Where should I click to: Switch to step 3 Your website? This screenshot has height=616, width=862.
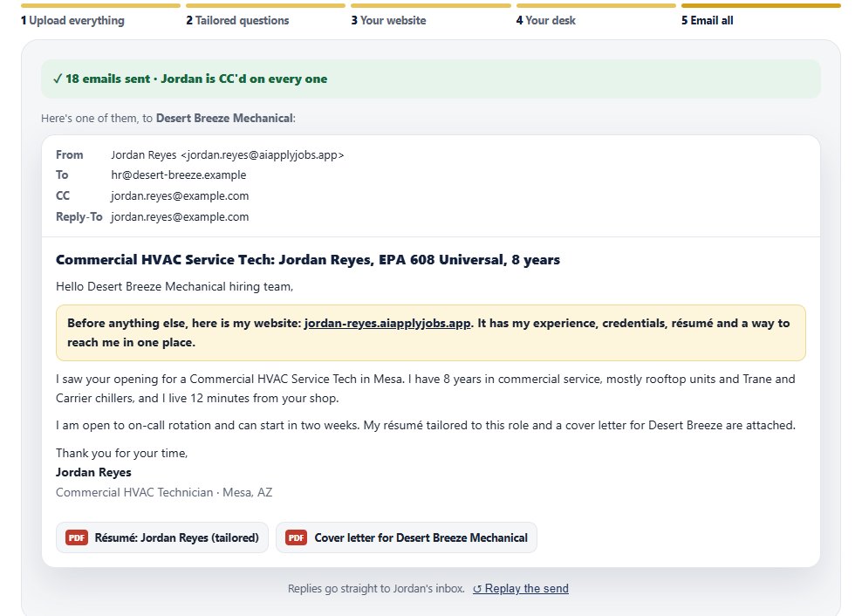(x=388, y=20)
